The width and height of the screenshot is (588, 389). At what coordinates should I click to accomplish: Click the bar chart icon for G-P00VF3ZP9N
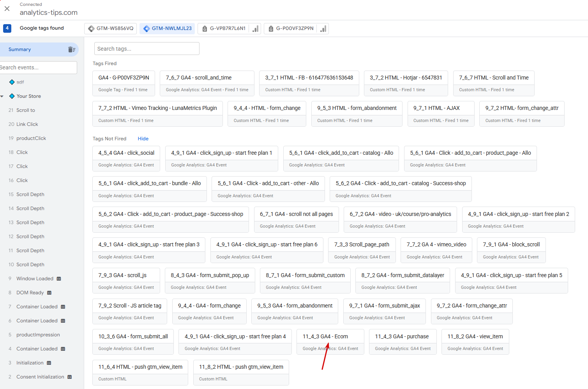[323, 28]
